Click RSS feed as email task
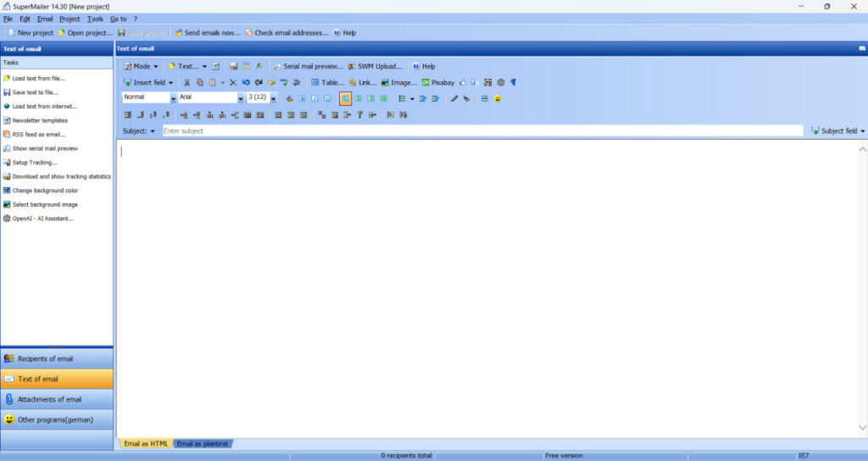868x461 pixels. (34, 135)
